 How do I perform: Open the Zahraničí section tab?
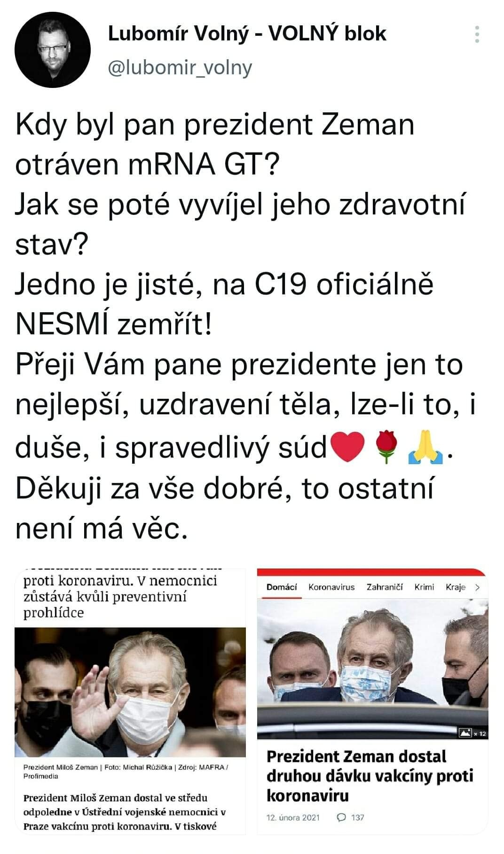(x=385, y=587)
